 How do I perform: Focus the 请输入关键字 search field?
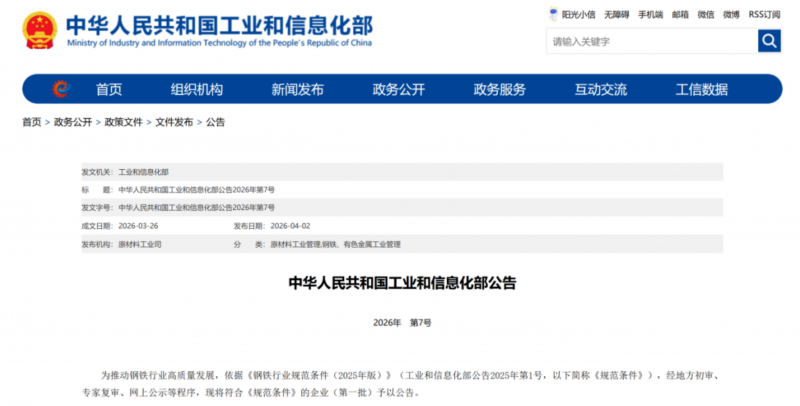click(650, 41)
